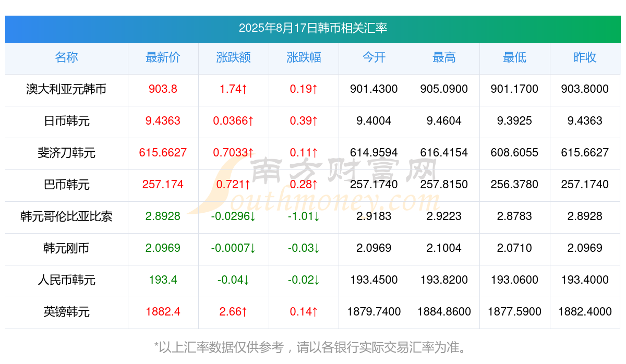The height and width of the screenshot is (364, 626).
Task: Click change percent -0.03↓
Action: [x=304, y=248]
